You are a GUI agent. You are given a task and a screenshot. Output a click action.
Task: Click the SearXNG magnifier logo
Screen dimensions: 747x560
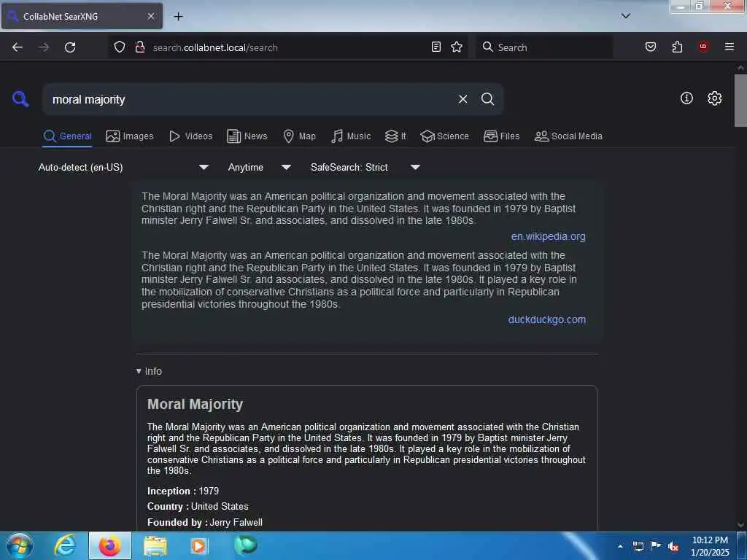coord(20,99)
